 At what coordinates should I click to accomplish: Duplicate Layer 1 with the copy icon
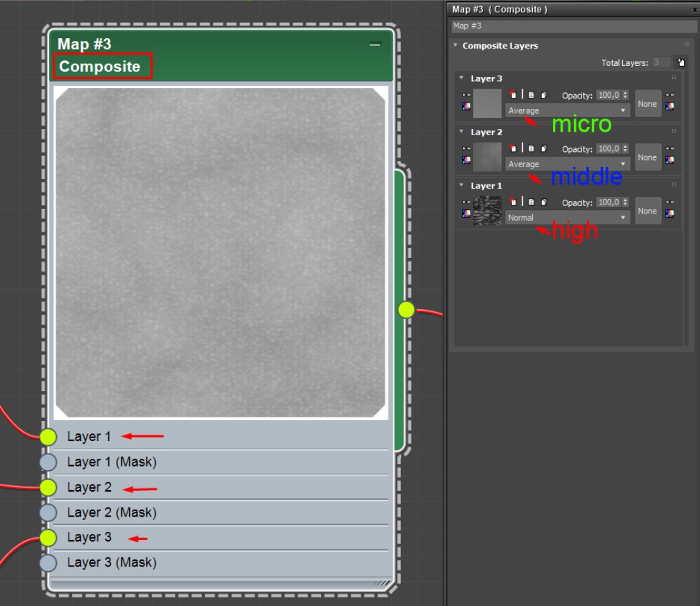coord(543,202)
